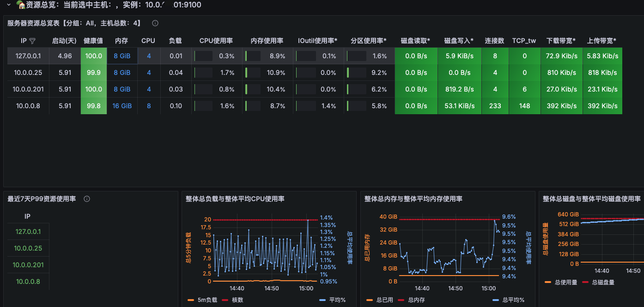The width and height of the screenshot is (644, 307).
Task: Click the 上传带宽* column header
Action: click(602, 41)
